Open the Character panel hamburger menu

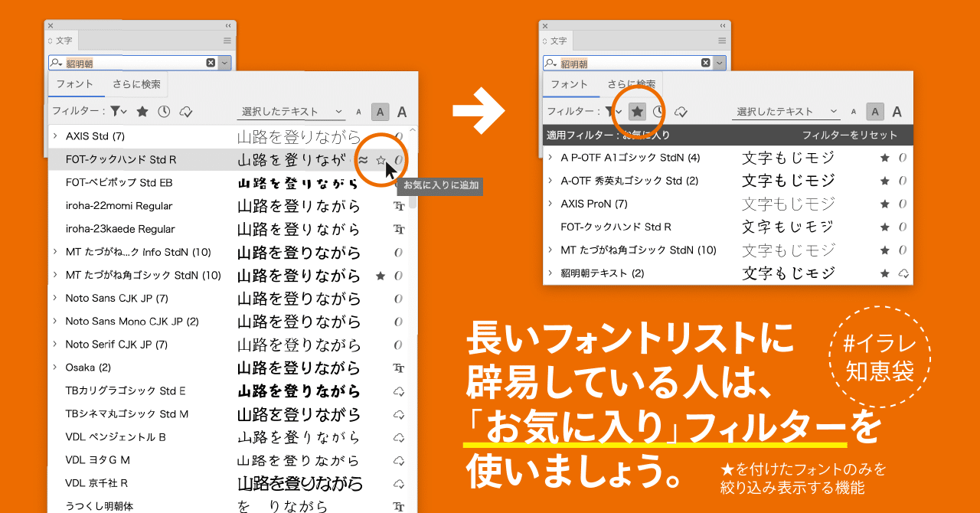pyautogui.click(x=227, y=41)
